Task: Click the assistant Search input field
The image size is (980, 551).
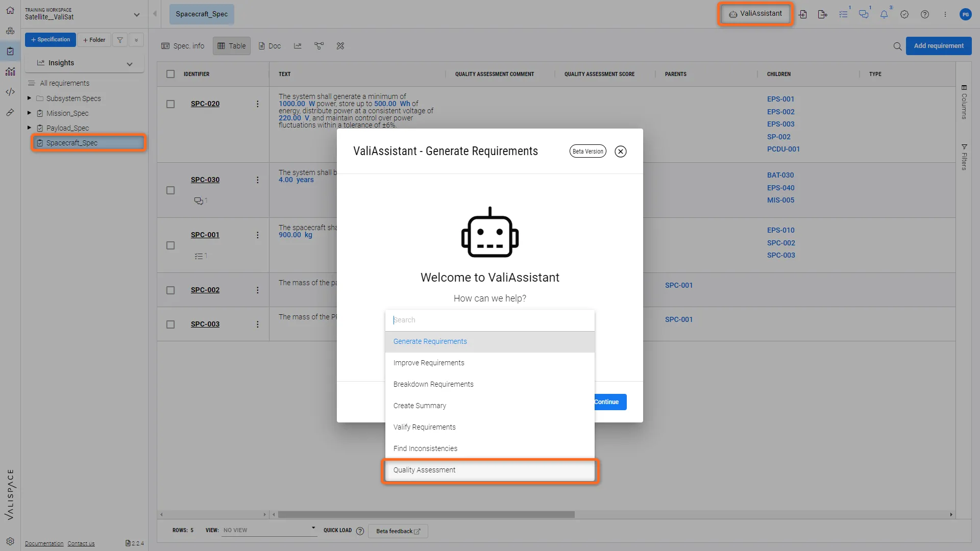Action: pyautogui.click(x=489, y=320)
